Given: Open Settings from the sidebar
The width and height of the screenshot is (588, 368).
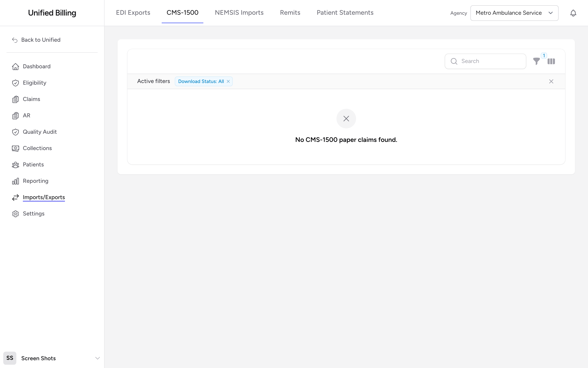Looking at the screenshot, I should (x=33, y=213).
